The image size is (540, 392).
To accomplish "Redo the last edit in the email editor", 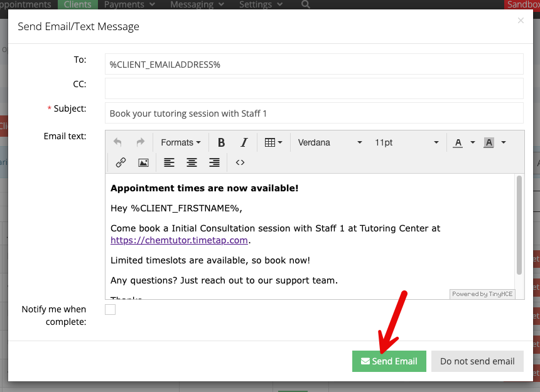I will [x=140, y=142].
